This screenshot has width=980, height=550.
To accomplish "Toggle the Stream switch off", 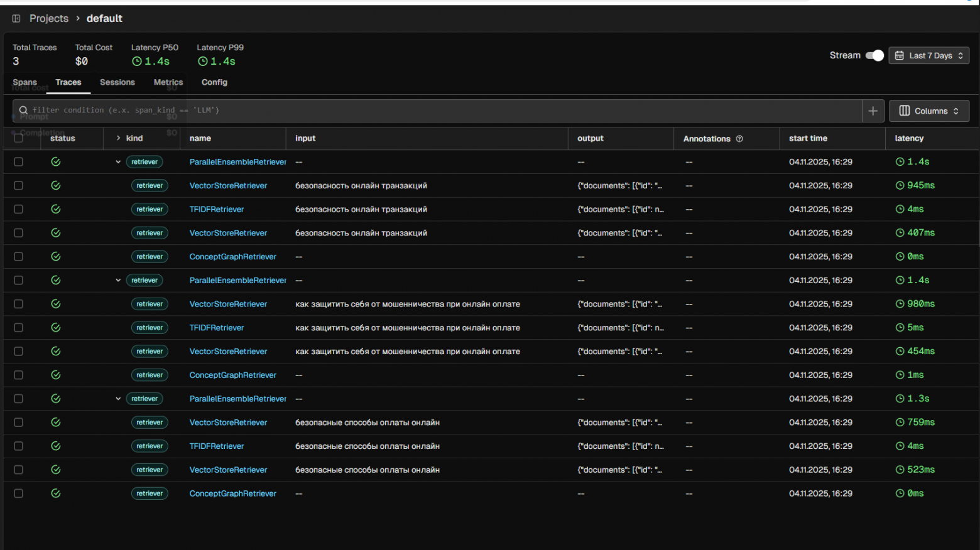I will [874, 56].
